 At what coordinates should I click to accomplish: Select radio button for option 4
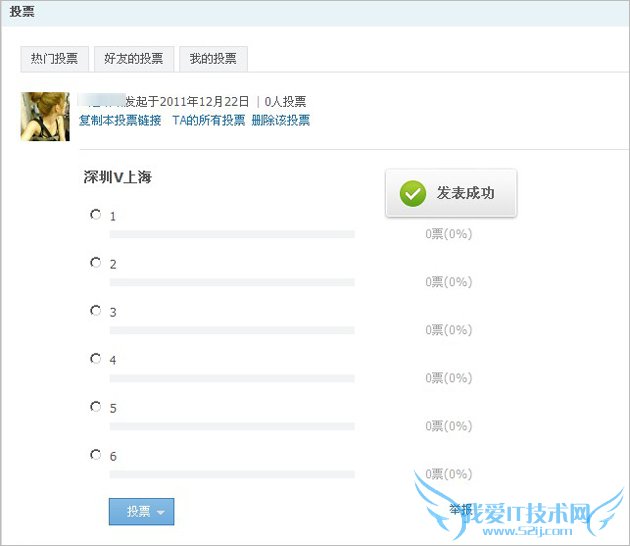point(96,358)
